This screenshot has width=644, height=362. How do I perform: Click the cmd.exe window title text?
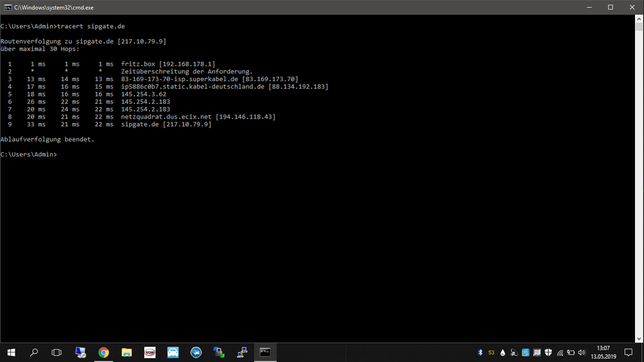54,7
